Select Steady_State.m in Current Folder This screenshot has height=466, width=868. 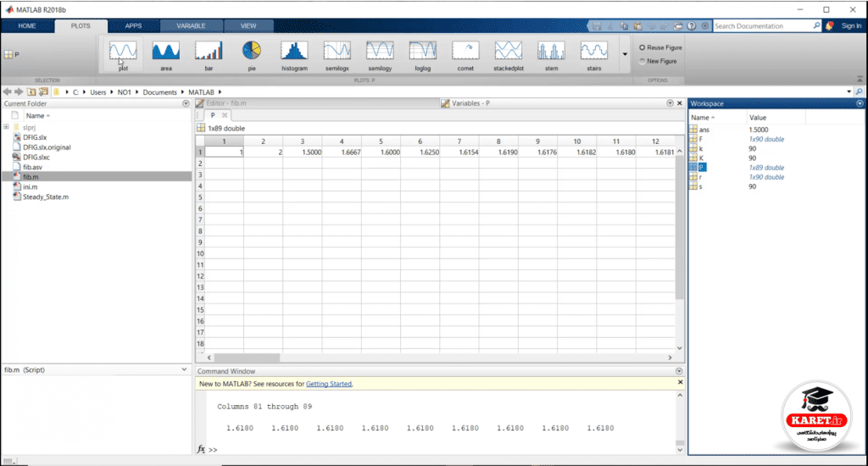pos(46,197)
